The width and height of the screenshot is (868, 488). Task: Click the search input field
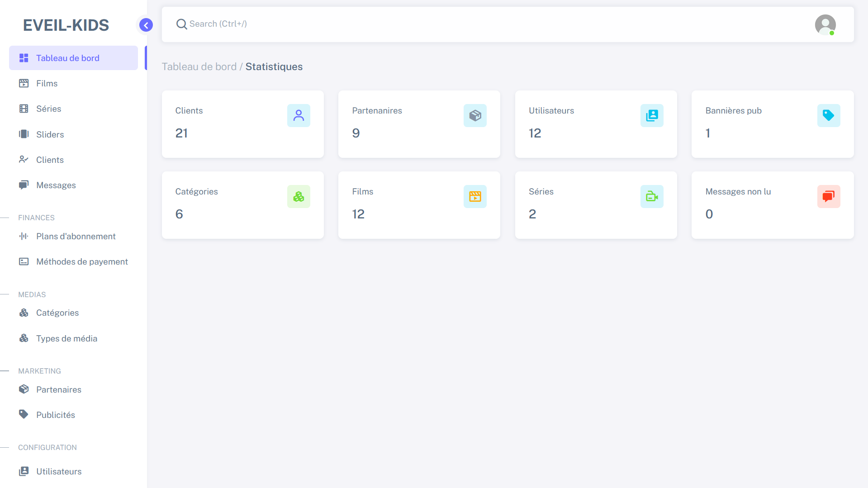click(x=452, y=24)
